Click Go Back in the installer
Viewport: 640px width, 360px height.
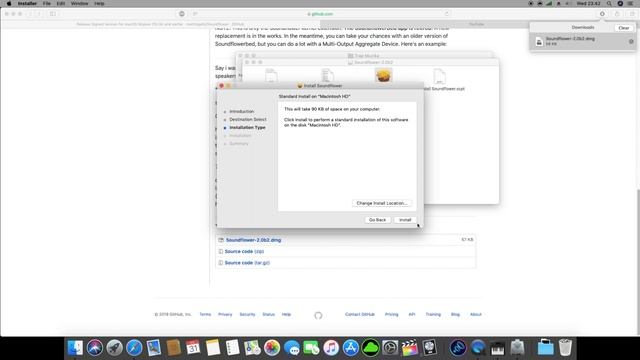coord(377,220)
